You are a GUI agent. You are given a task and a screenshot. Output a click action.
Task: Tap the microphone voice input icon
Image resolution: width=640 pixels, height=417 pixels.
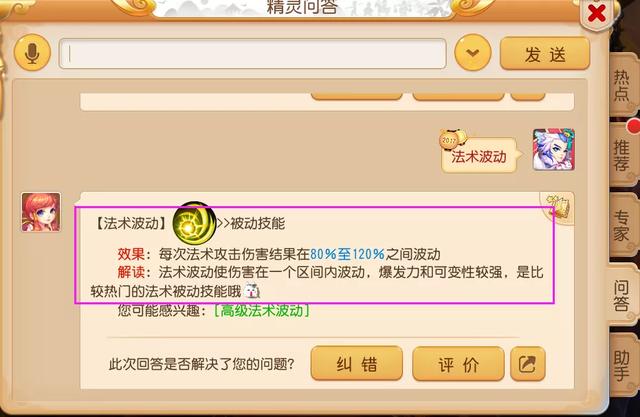[x=32, y=53]
